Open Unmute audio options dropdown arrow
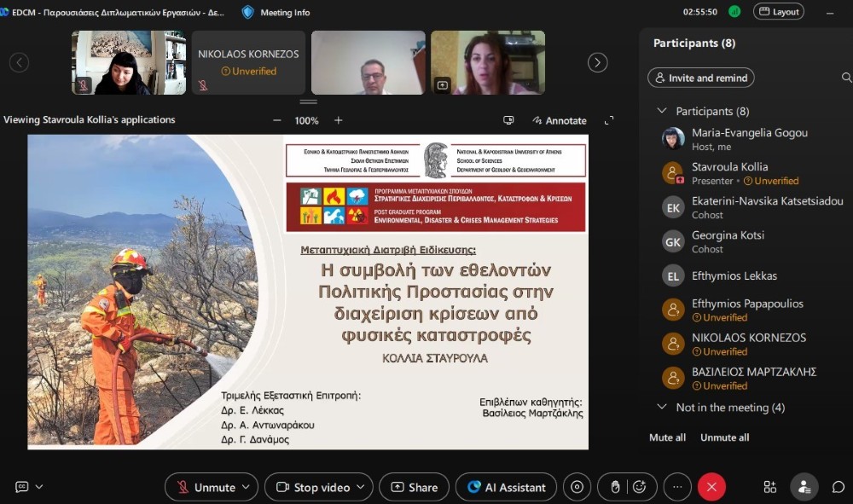The image size is (853, 504). tap(247, 487)
